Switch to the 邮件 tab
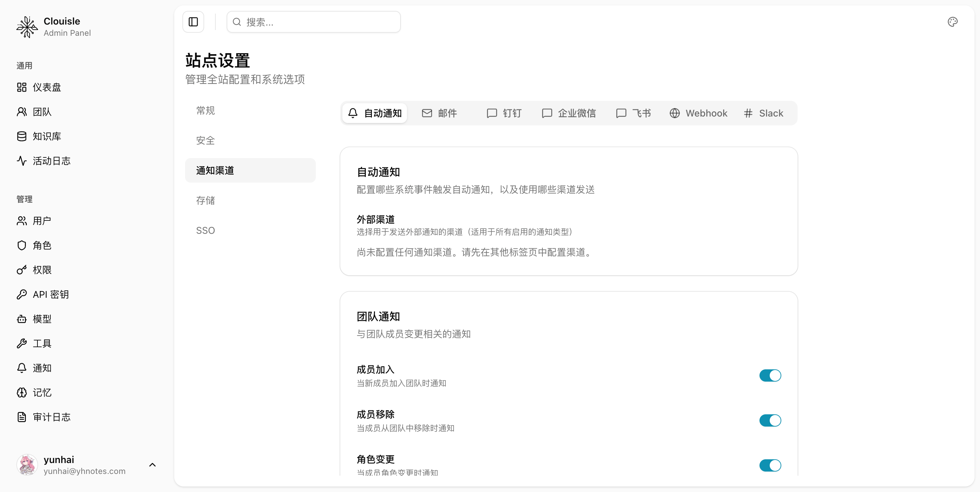This screenshot has height=492, width=980. coord(439,113)
